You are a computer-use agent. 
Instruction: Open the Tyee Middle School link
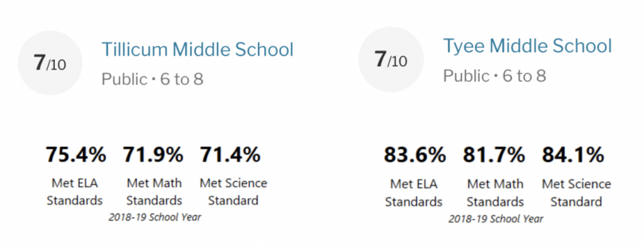coord(528,47)
